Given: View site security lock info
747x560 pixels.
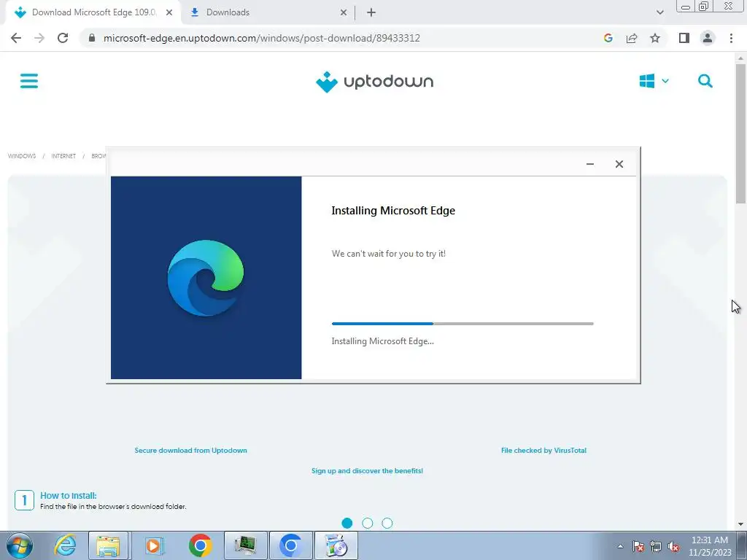Looking at the screenshot, I should pyautogui.click(x=92, y=38).
